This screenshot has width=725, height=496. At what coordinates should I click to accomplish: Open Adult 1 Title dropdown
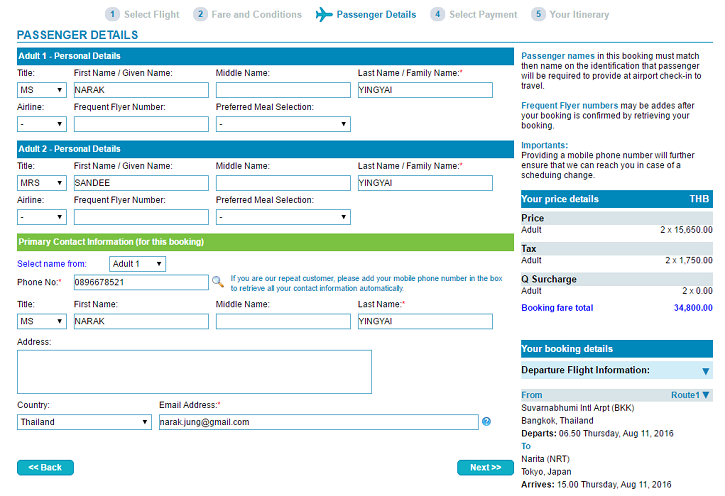[42, 90]
